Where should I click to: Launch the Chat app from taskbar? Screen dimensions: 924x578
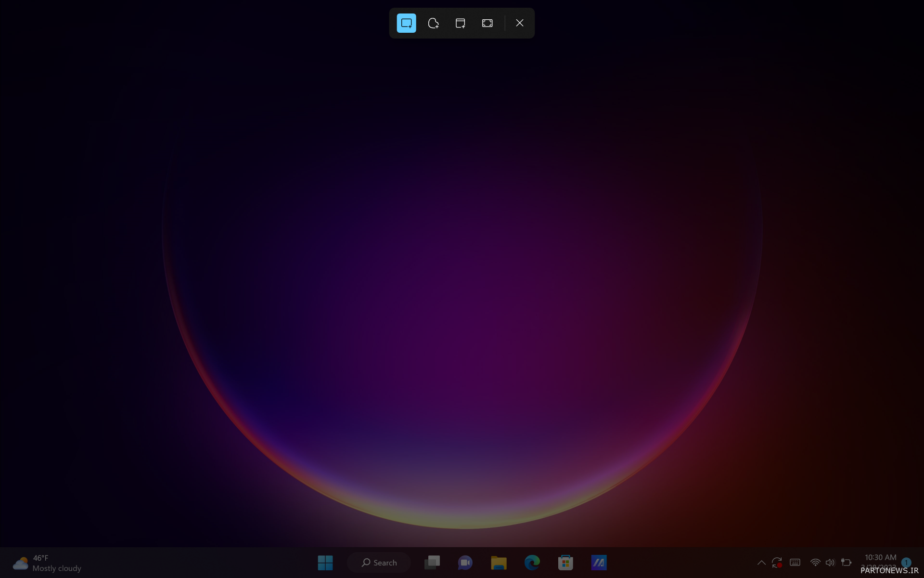pyautogui.click(x=465, y=563)
